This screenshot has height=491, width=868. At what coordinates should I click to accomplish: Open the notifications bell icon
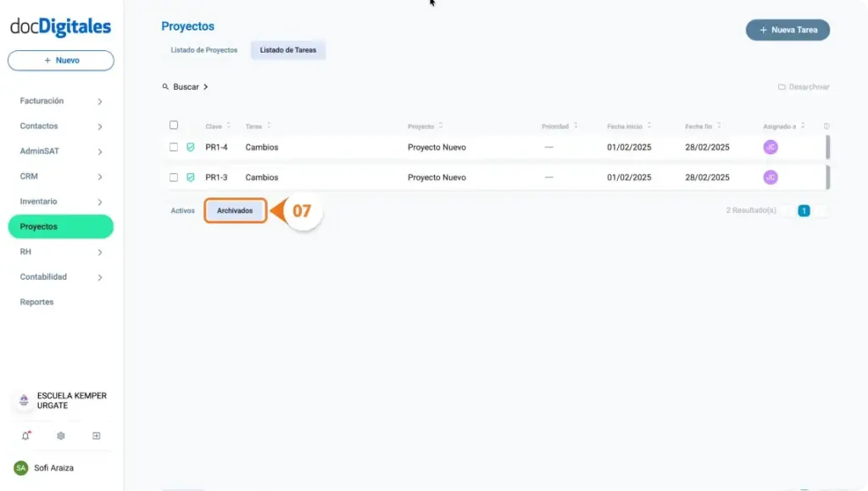25,436
